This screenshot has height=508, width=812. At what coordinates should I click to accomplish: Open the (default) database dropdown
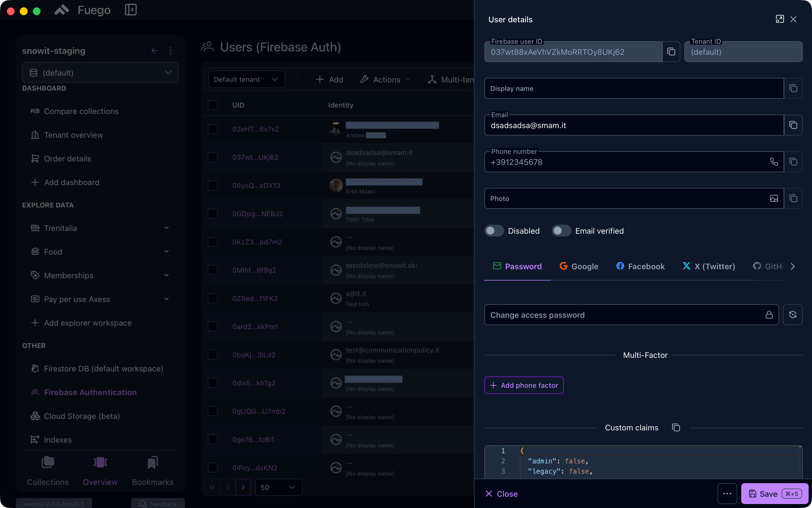[100, 73]
